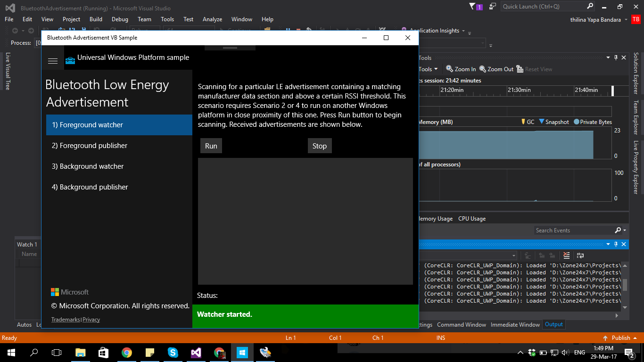Open the Debug menu

120,19
